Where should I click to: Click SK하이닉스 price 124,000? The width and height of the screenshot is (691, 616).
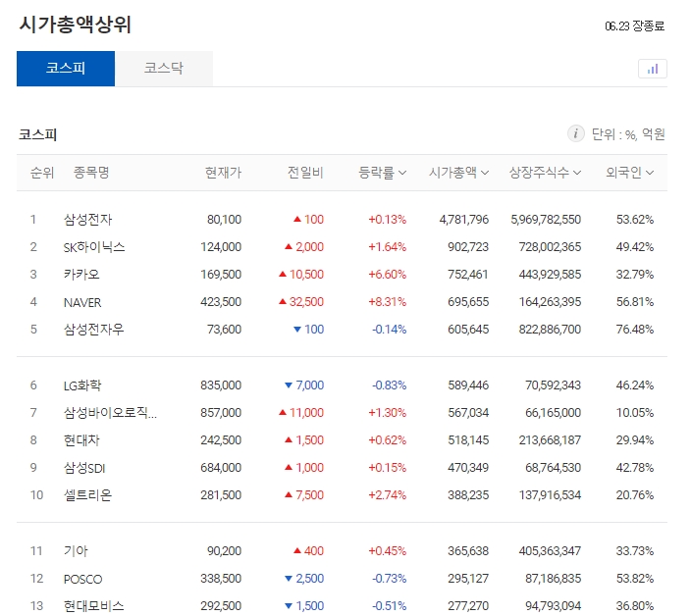221,247
